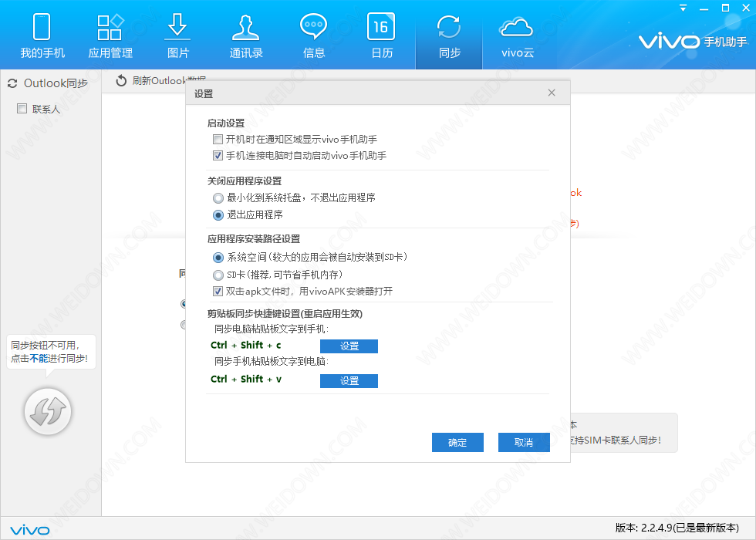Screen dimensions: 756x540
Task: Click the refresh Outlook data icon
Action: tap(121, 81)
